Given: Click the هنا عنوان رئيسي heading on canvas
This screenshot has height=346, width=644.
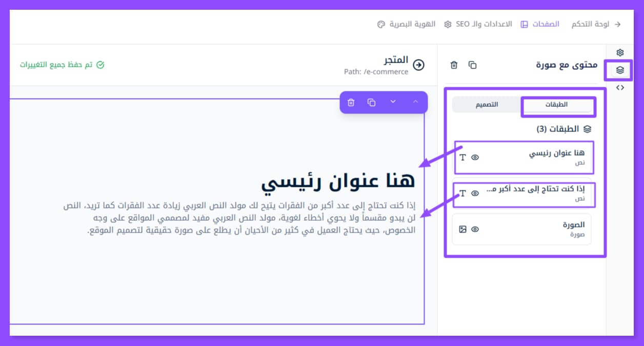Looking at the screenshot, I should (338, 181).
